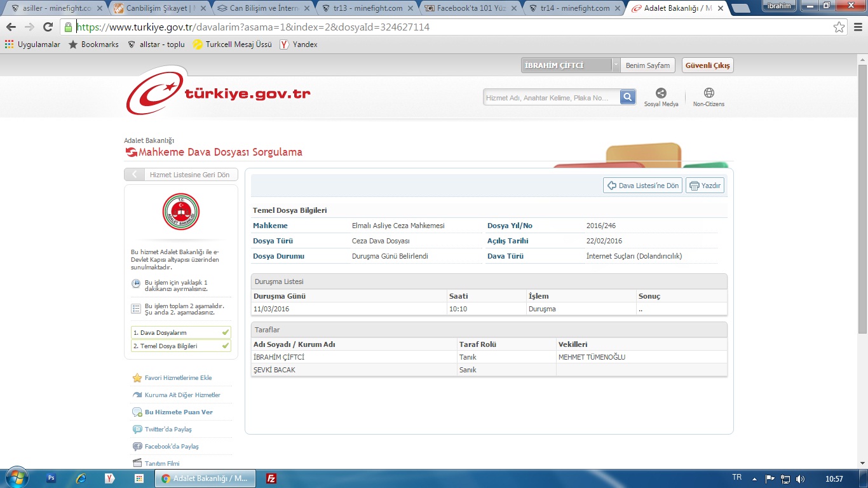The width and height of the screenshot is (868, 488).
Task: Switch to the Can Bilişim Şikayet tab
Action: point(156,8)
